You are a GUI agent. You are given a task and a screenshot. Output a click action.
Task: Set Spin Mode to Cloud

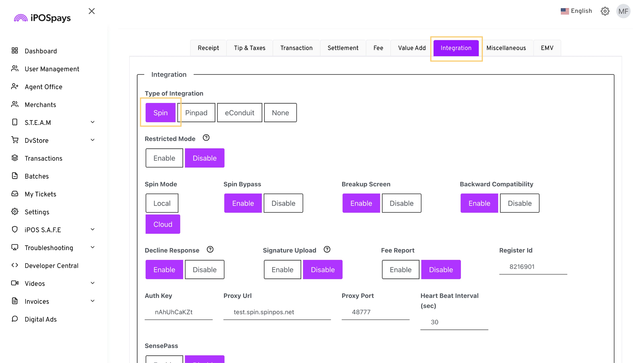point(163,224)
